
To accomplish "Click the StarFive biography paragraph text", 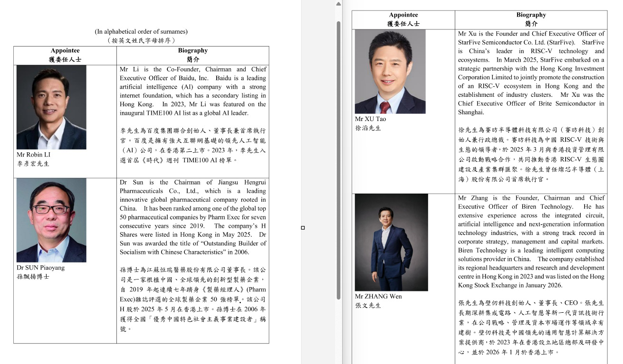I will click(x=531, y=71).
